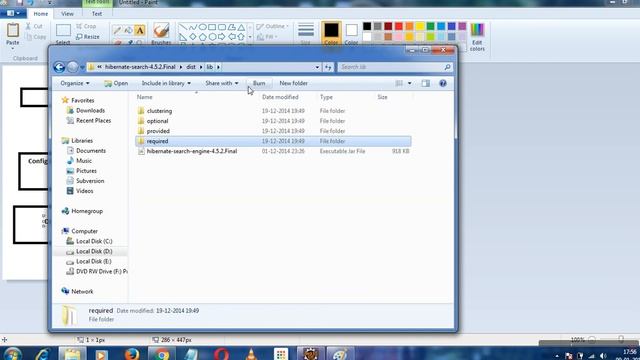Open Network in the navigation pane
640x360 pixels.
pyautogui.click(x=82, y=291)
